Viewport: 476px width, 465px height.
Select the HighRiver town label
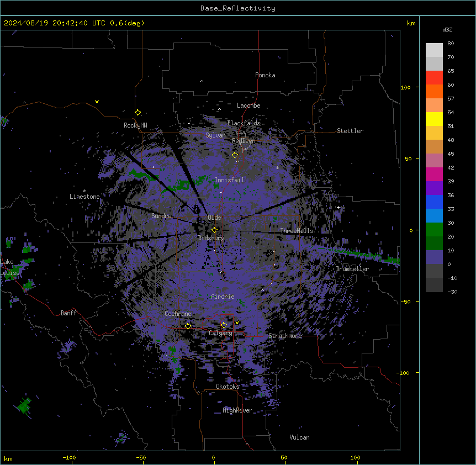(237, 410)
